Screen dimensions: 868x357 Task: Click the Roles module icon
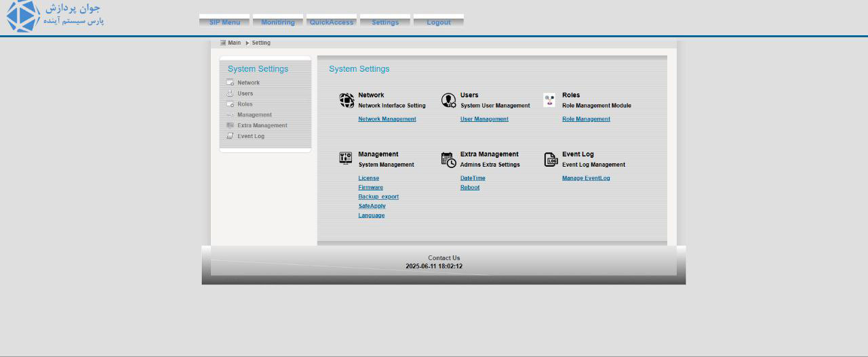coord(549,100)
